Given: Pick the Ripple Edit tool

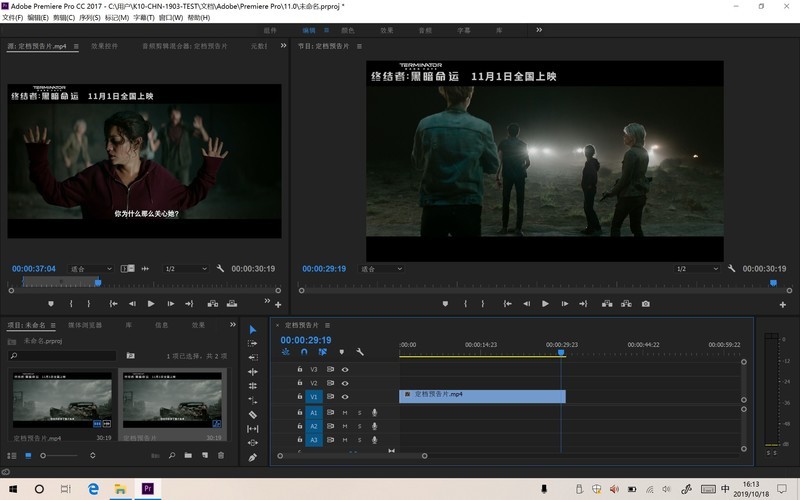Looking at the screenshot, I should (x=253, y=358).
